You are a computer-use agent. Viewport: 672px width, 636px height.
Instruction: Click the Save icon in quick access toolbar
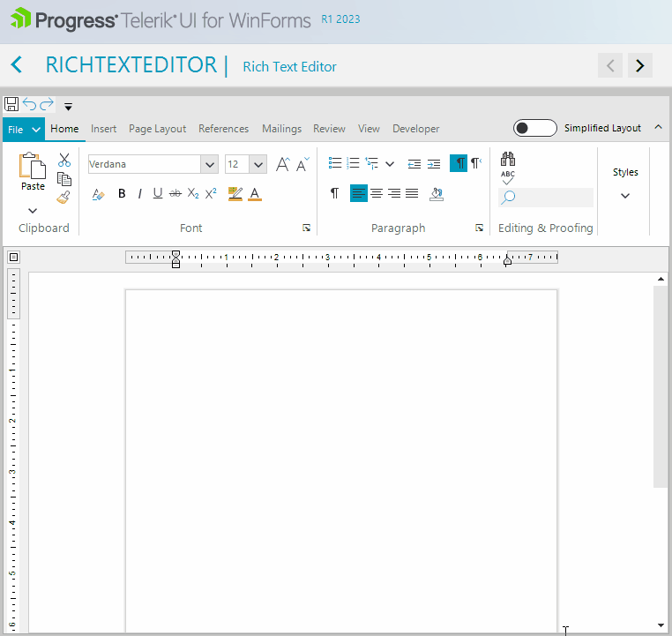tap(11, 104)
